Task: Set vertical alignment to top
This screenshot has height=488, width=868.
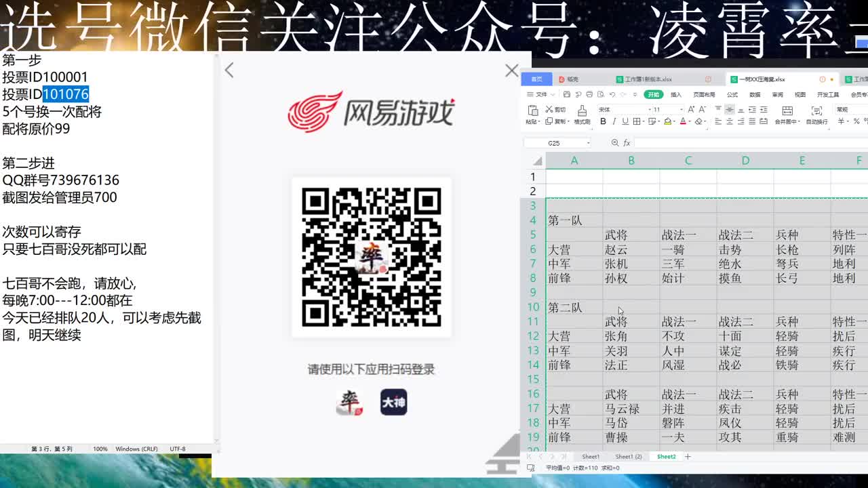Action: click(x=718, y=109)
